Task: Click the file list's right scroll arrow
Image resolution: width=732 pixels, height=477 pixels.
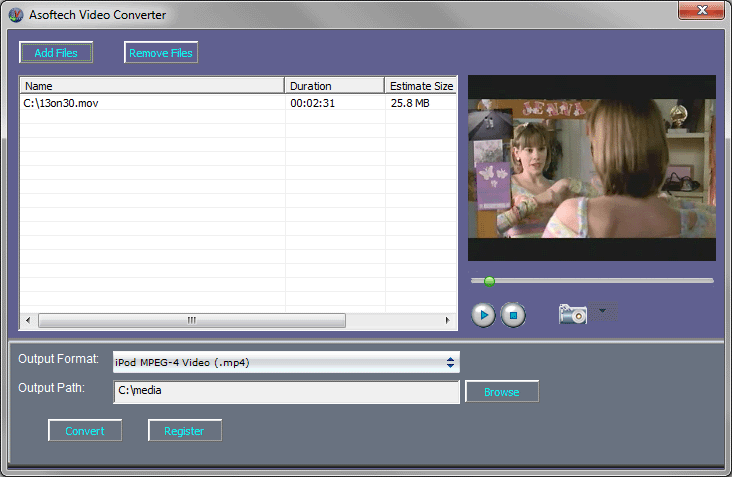Action: pos(448,320)
